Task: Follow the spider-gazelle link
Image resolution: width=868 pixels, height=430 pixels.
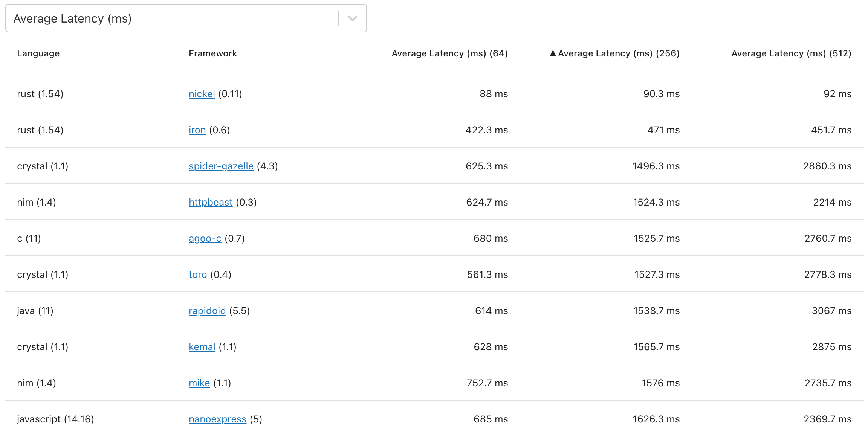Action: [x=221, y=166]
